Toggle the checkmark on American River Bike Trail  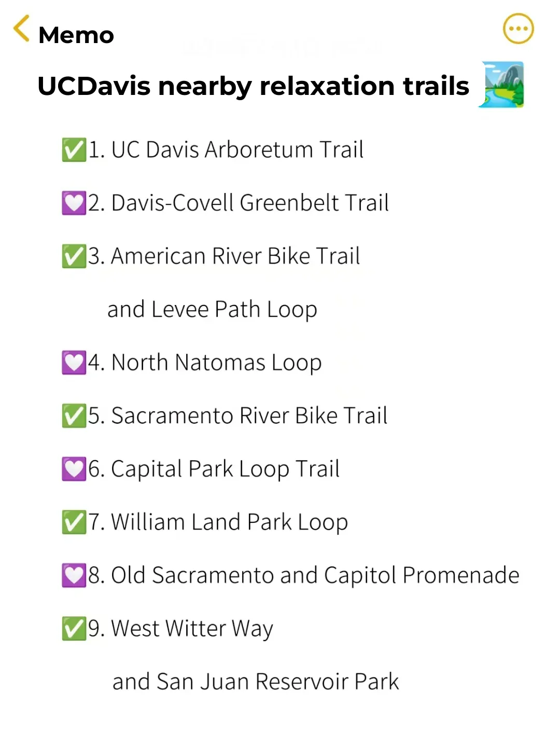click(74, 255)
